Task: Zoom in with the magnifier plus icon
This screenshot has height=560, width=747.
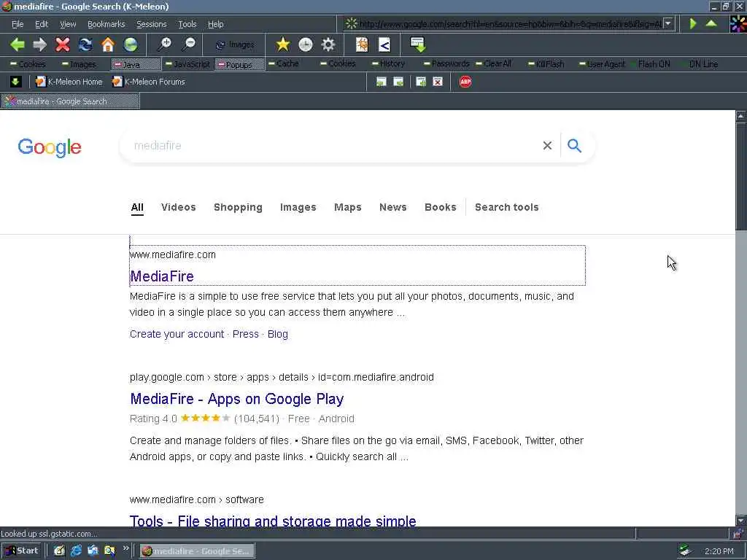Action: (x=165, y=44)
